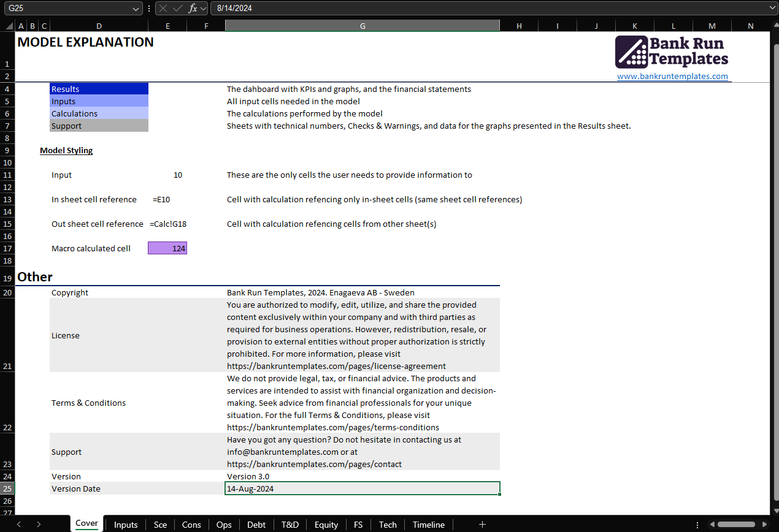Click the Select All corner triangle
779x532 pixels.
point(8,26)
